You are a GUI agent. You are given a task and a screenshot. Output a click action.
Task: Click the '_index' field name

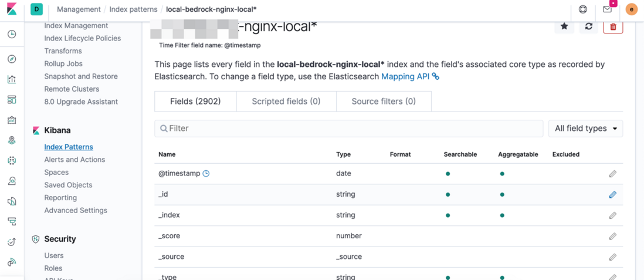click(x=169, y=215)
